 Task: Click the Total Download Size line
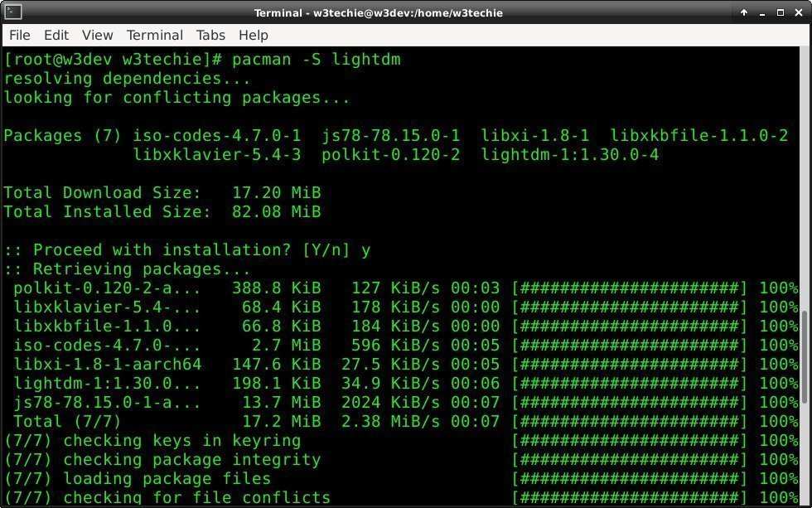[162, 192]
